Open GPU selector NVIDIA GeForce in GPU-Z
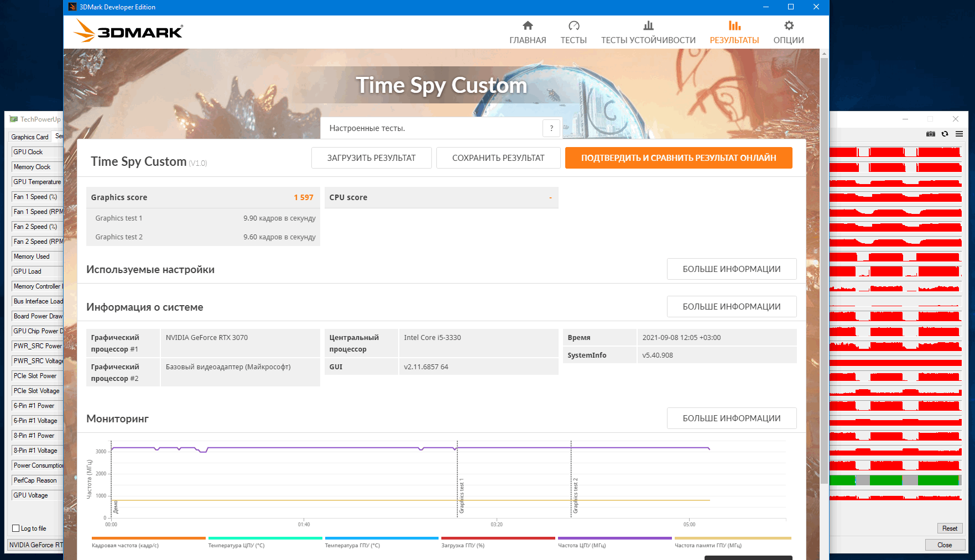 (x=35, y=545)
